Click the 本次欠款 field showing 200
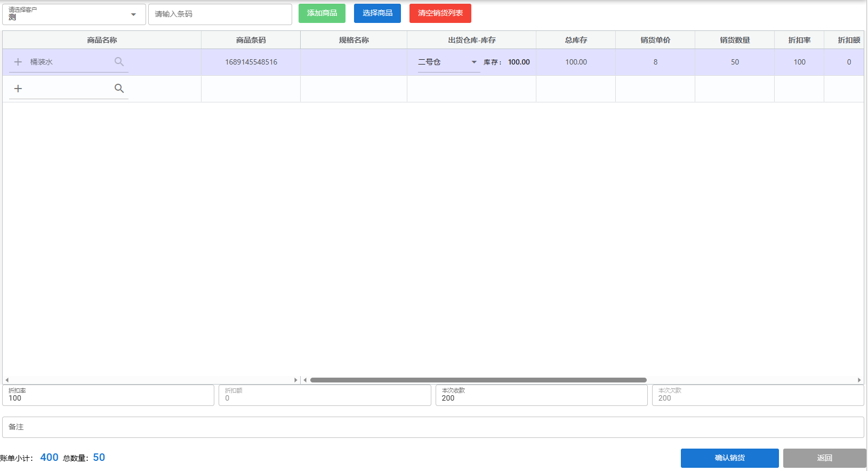This screenshot has height=471, width=868. 758,395
